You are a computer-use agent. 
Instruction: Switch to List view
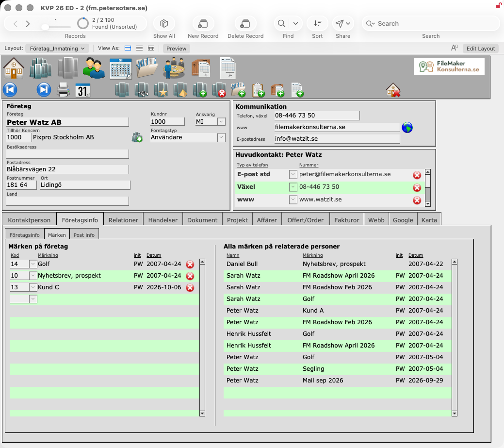(139, 48)
